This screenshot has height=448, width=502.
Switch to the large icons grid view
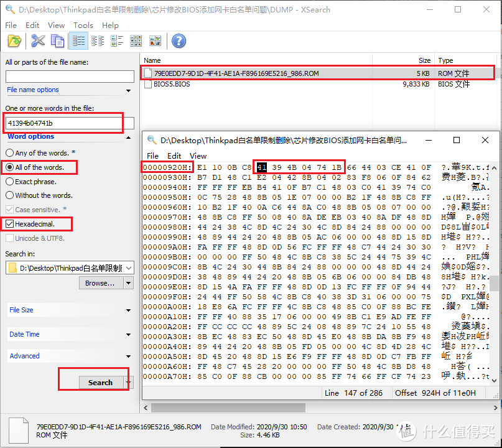click(x=136, y=41)
